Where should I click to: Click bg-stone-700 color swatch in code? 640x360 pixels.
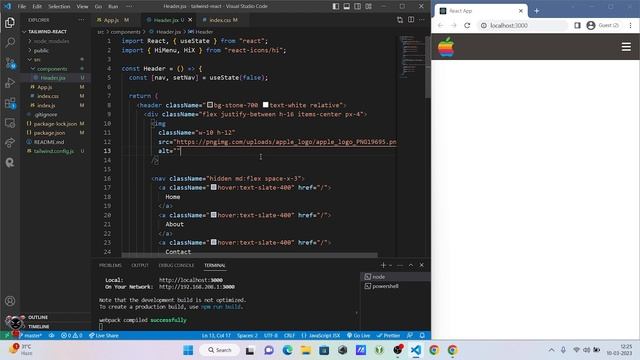pyautogui.click(x=210, y=105)
